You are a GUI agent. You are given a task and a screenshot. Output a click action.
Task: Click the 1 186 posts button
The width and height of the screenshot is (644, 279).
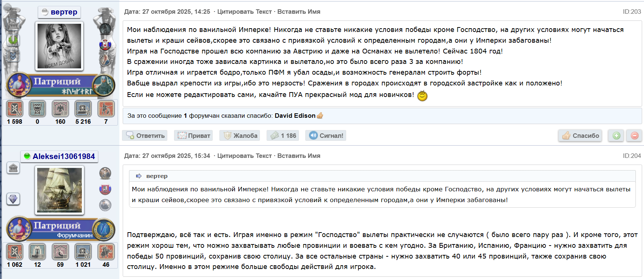(x=283, y=136)
